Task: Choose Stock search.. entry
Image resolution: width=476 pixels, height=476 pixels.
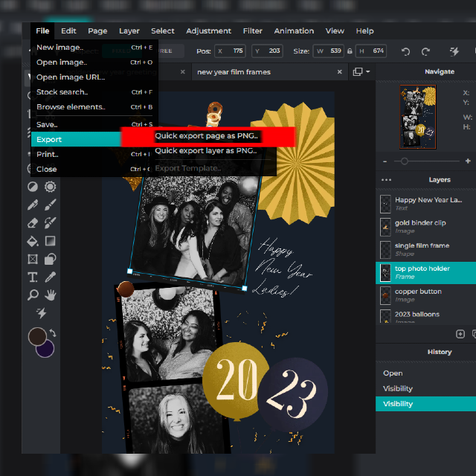Action: click(94, 92)
